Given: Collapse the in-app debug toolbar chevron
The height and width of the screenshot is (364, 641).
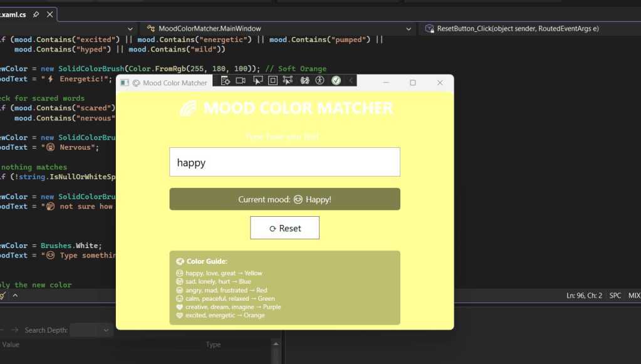Looking at the screenshot, I should (352, 81).
